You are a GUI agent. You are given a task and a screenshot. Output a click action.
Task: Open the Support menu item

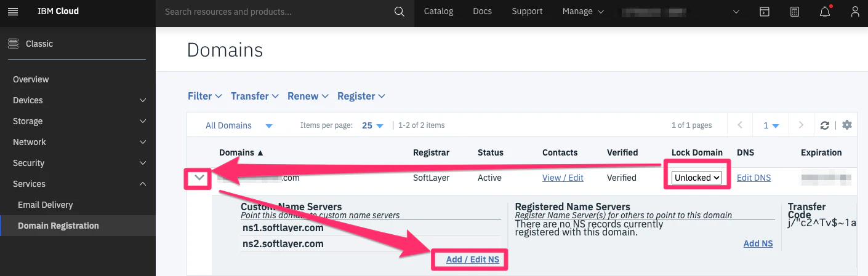(x=527, y=12)
